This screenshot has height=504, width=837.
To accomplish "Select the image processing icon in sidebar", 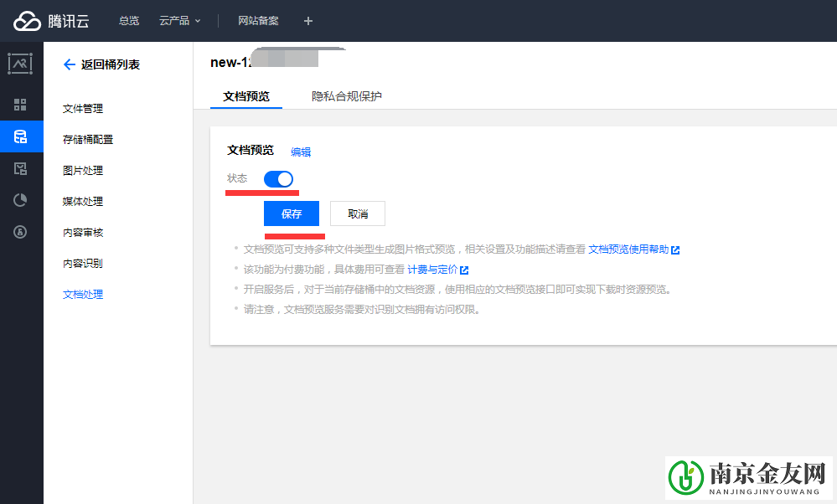I will (x=20, y=64).
